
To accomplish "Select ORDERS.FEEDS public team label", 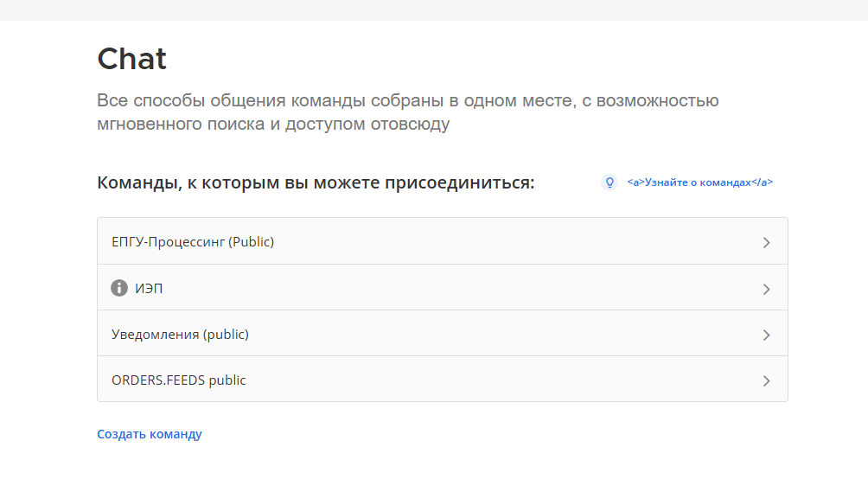I will tap(179, 380).
